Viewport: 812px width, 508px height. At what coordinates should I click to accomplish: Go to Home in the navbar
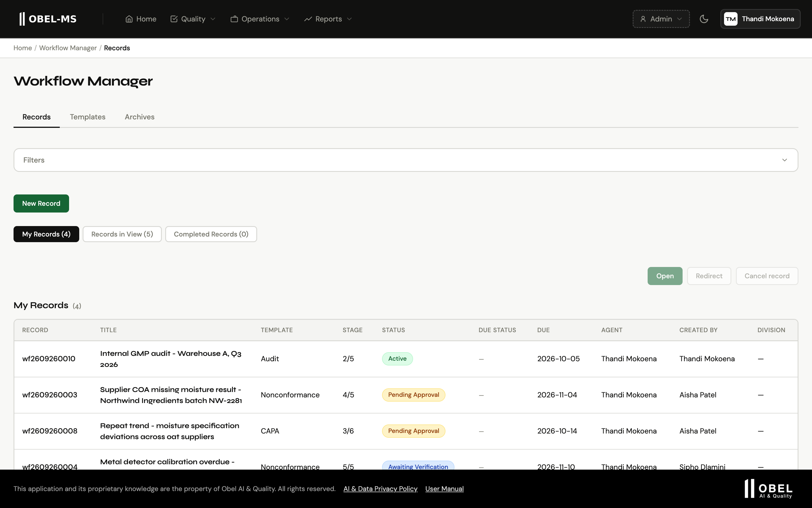pos(141,19)
